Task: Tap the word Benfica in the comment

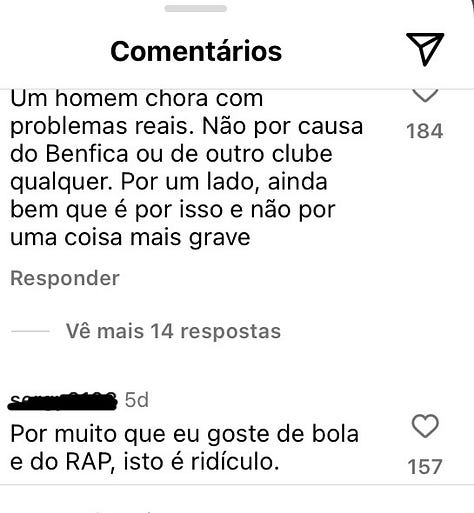Action: click(x=87, y=154)
